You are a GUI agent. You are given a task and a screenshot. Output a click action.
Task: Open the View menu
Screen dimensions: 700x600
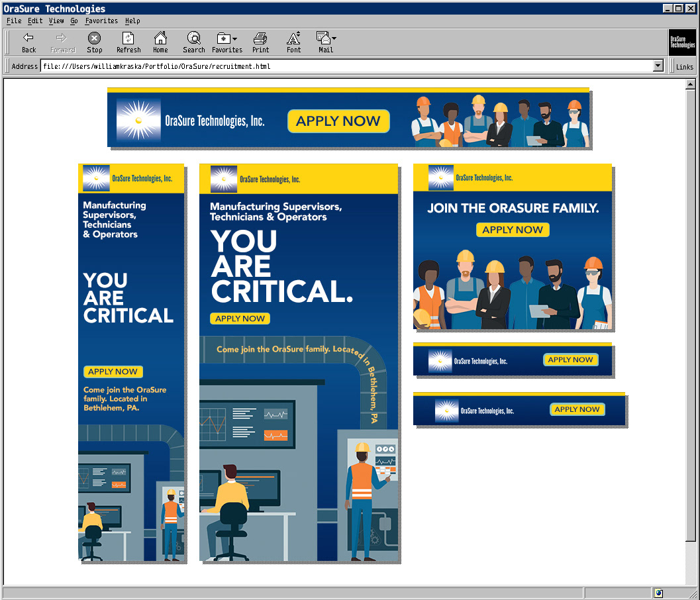click(56, 21)
